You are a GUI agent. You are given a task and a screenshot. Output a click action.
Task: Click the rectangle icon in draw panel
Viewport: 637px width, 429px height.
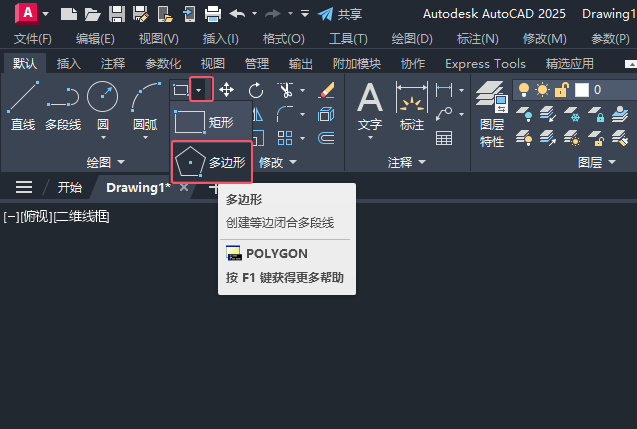point(180,90)
